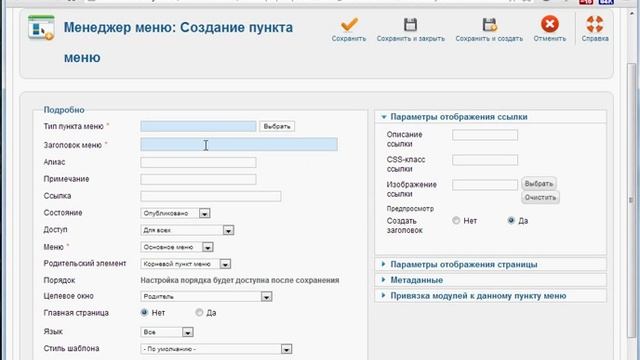Image resolution: width=640 pixels, height=360 pixels.
Task: Select Нет for Главная страница
Action: (x=144, y=312)
